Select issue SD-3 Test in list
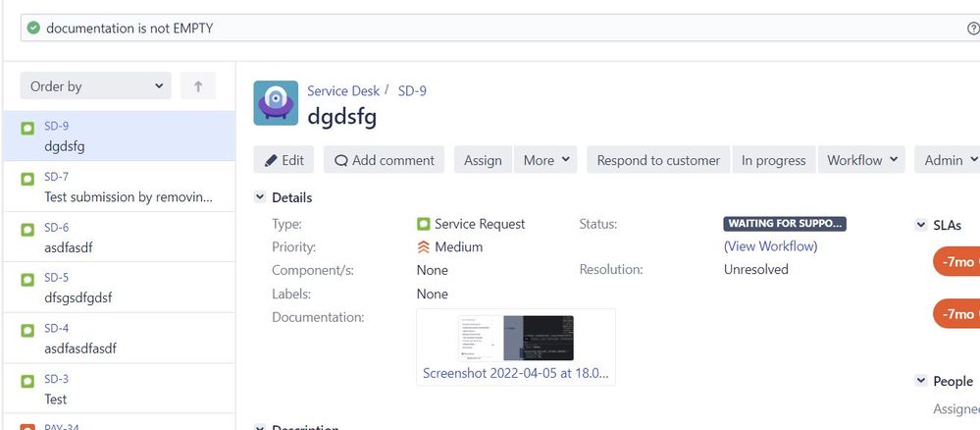Viewport: 980px width, 430px height. tap(119, 389)
